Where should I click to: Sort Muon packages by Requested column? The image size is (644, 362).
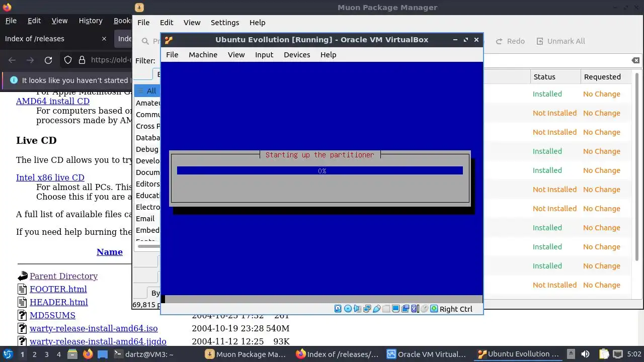pyautogui.click(x=605, y=77)
